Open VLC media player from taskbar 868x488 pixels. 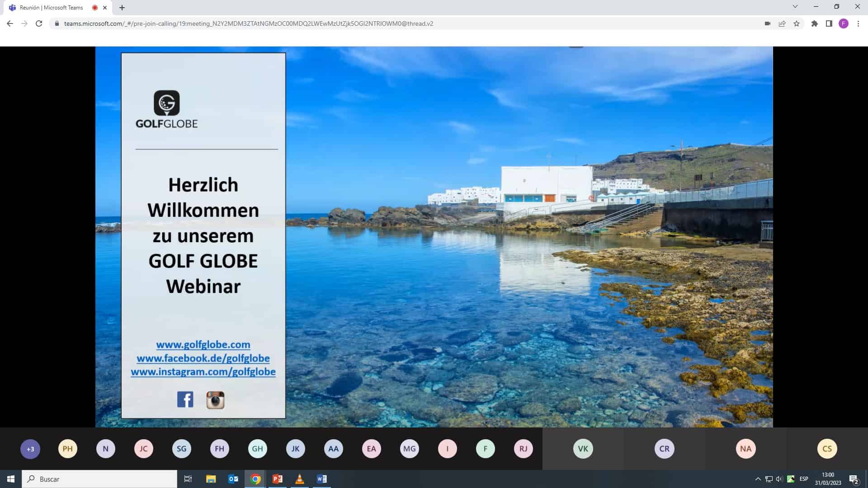299,479
